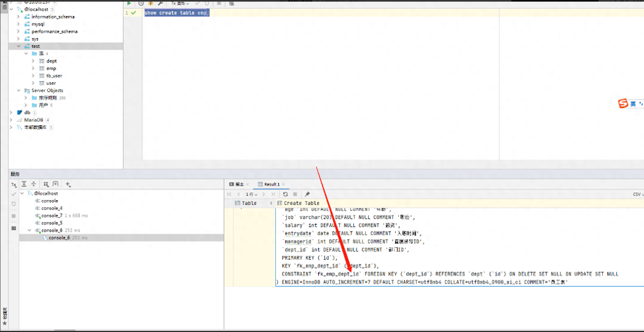Go to next page of results
The height and width of the screenshot is (332, 644).
(264, 194)
